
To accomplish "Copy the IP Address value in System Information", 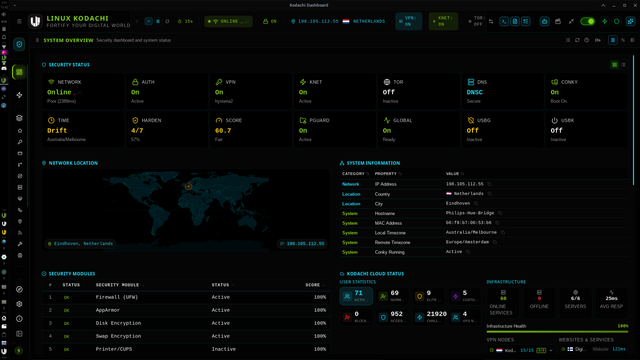I will [x=489, y=184].
